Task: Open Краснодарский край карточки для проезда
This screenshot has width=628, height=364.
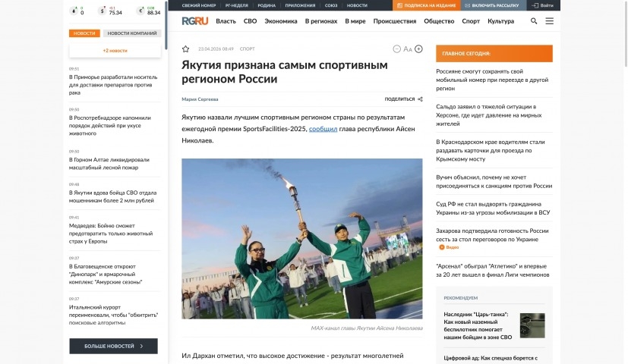Action: pyautogui.click(x=491, y=150)
